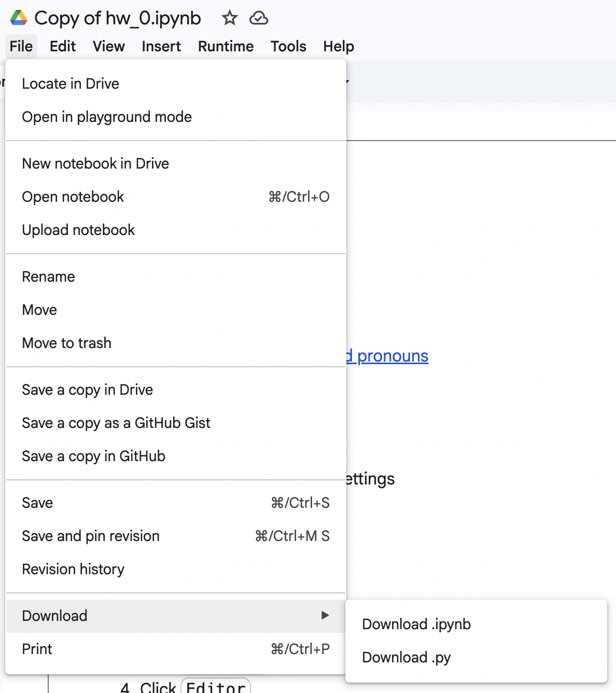Open the View menu
Image resolution: width=616 pixels, height=693 pixels.
coord(109,47)
